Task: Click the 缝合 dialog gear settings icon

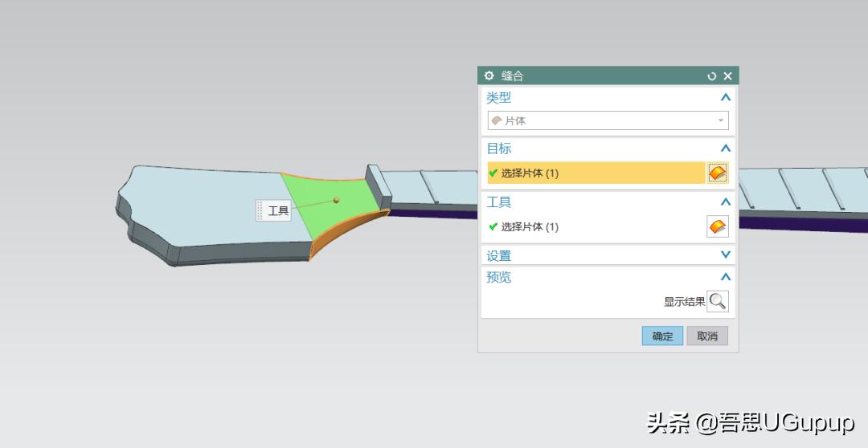Action: (489, 75)
